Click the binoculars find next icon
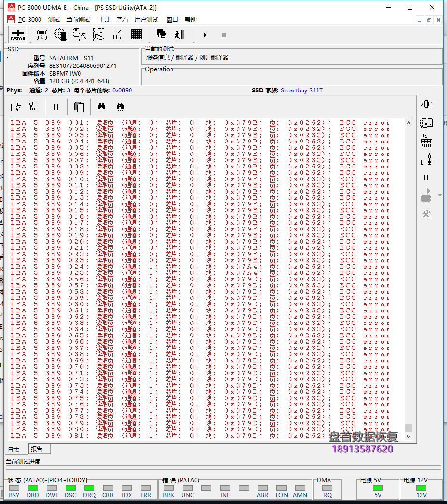The image size is (447, 504). point(120,107)
